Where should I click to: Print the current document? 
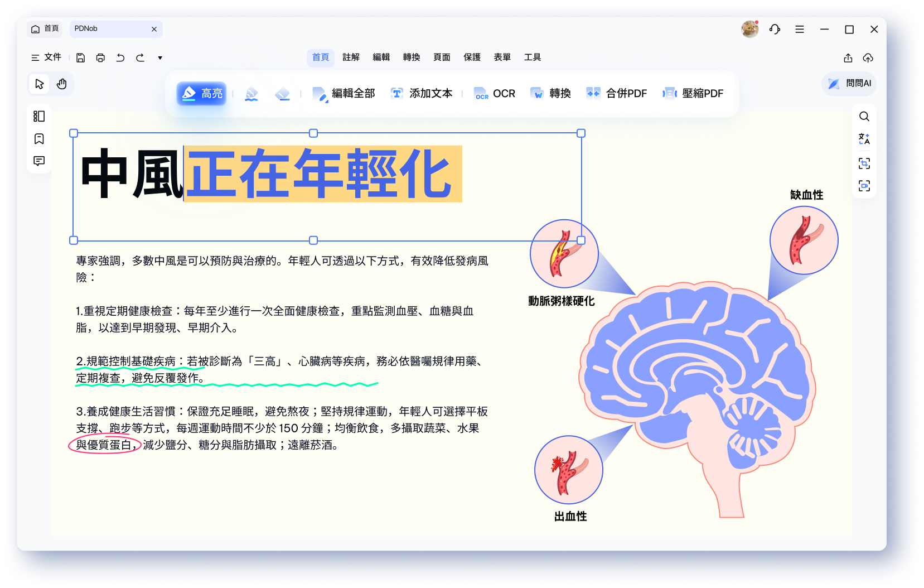pos(100,57)
